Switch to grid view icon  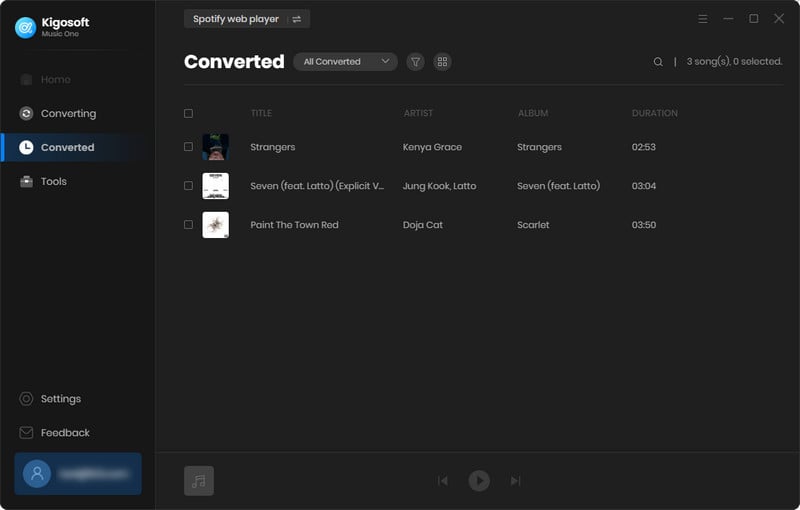[x=442, y=62]
